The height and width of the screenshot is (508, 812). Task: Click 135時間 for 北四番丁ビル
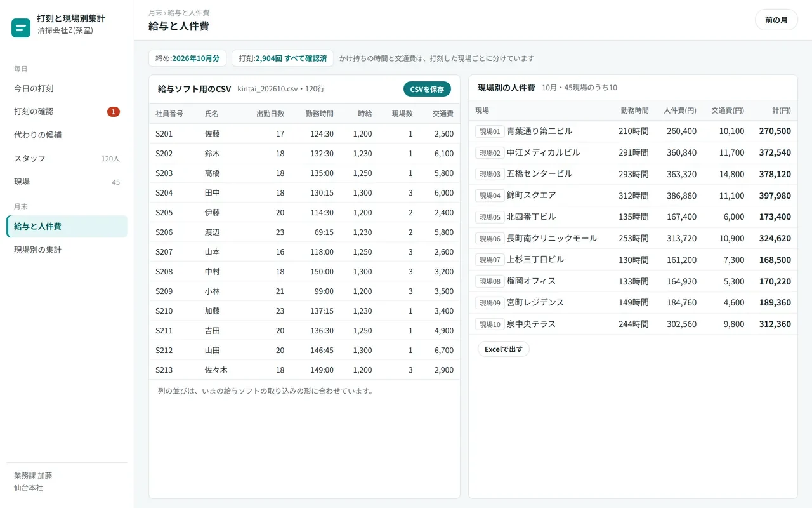click(x=634, y=217)
